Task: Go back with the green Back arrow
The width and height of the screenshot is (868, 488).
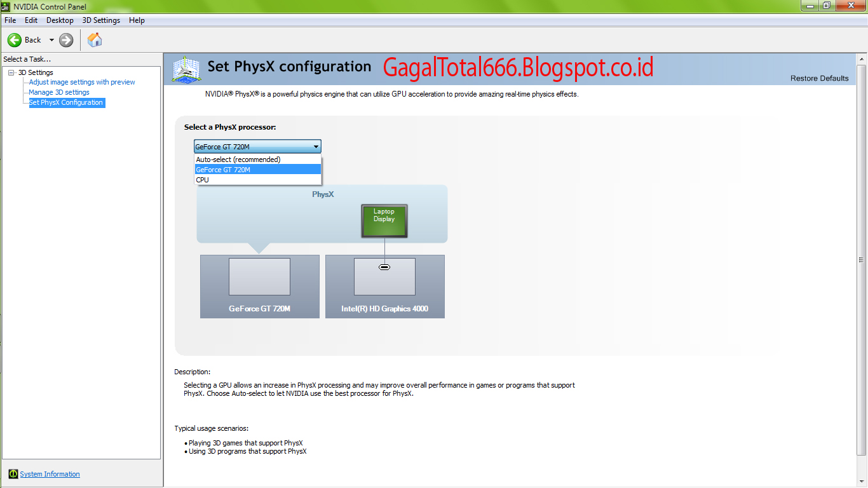Action: [15, 40]
